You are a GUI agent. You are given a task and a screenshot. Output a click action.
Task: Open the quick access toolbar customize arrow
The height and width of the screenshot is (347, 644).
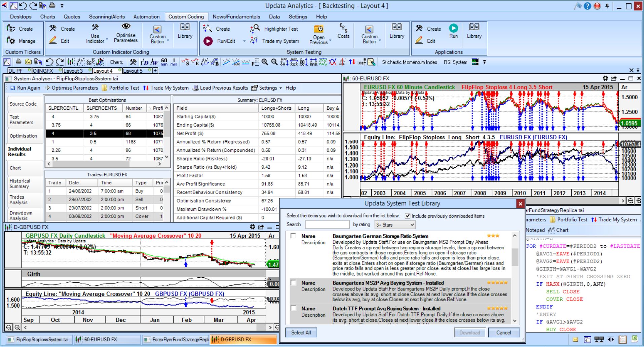pyautogui.click(x=62, y=6)
